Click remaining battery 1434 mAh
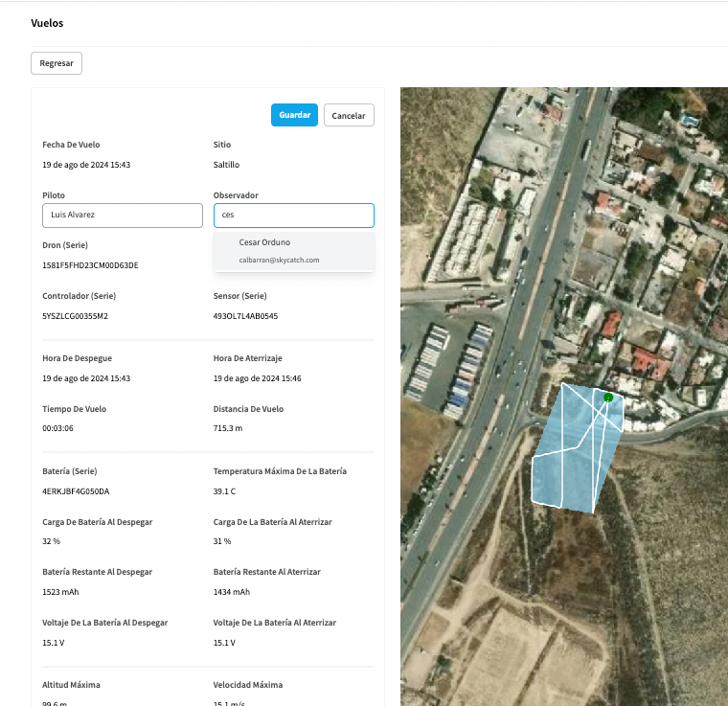Screen dimensions: 728x706 click(x=231, y=592)
